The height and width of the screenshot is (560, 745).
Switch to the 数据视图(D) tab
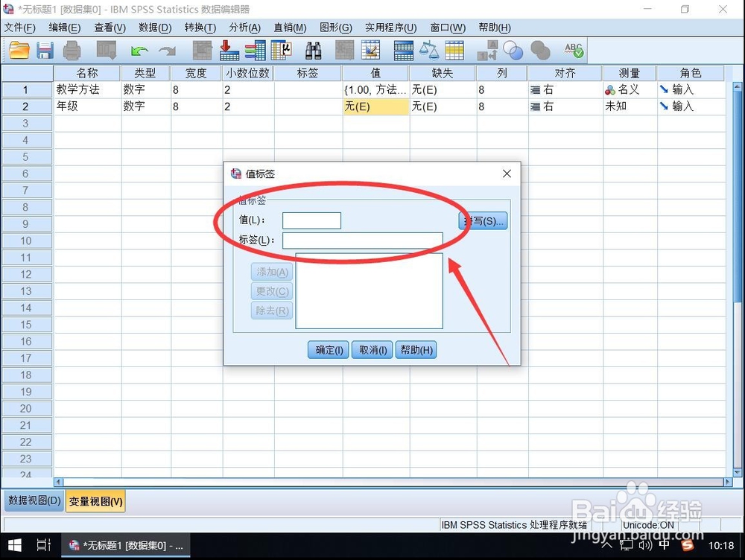point(35,500)
